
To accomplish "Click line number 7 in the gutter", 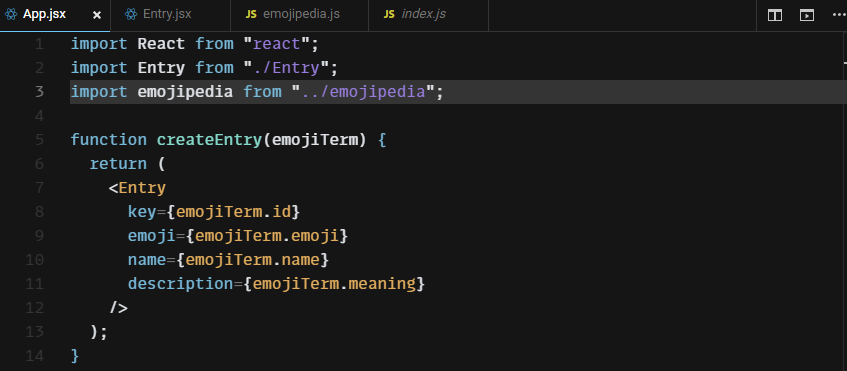I will [x=39, y=188].
